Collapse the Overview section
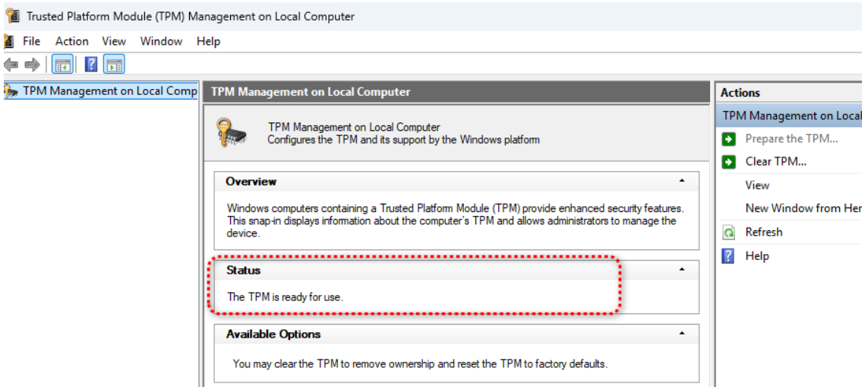The height and width of the screenshot is (387, 868). click(682, 181)
